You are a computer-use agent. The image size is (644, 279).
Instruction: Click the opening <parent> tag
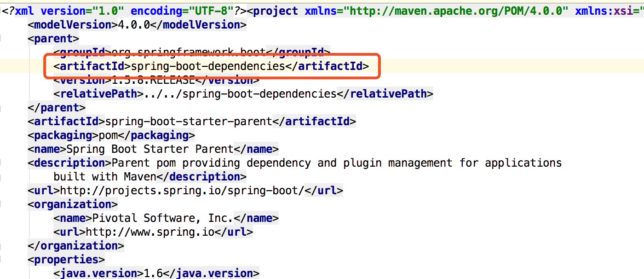[x=53, y=39]
